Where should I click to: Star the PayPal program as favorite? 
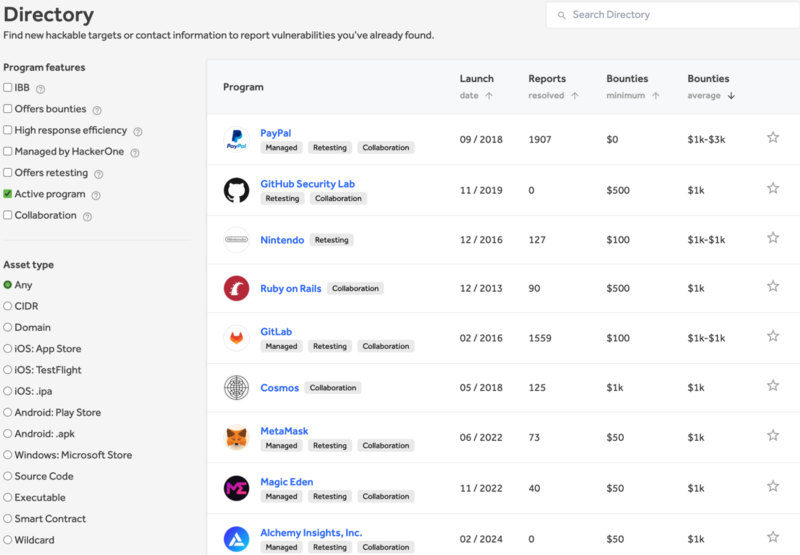pos(773,137)
